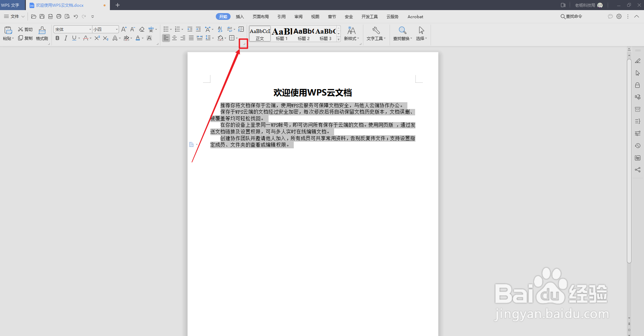Click the new tab plus button
This screenshot has height=336, width=644.
[118, 5]
